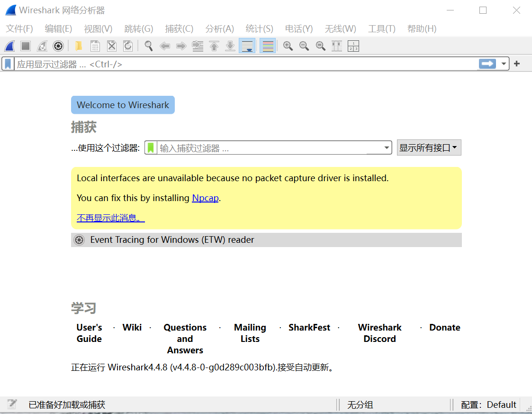Zoom out main window text

[304, 46]
